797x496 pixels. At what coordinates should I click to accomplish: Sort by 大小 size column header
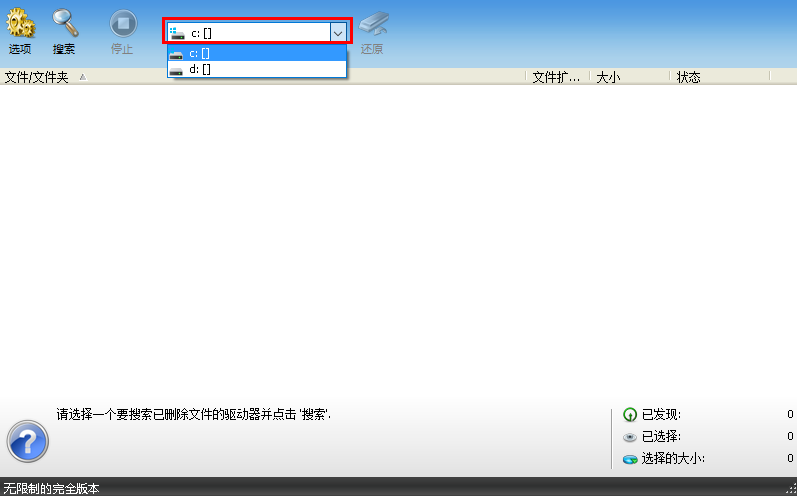coord(629,77)
